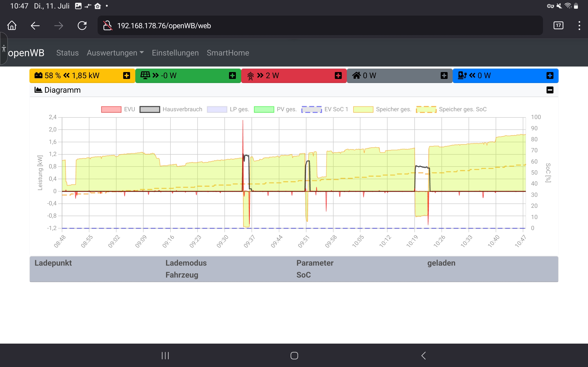Toggle EVU series in chart legend
This screenshot has height=367, width=588.
click(111, 109)
